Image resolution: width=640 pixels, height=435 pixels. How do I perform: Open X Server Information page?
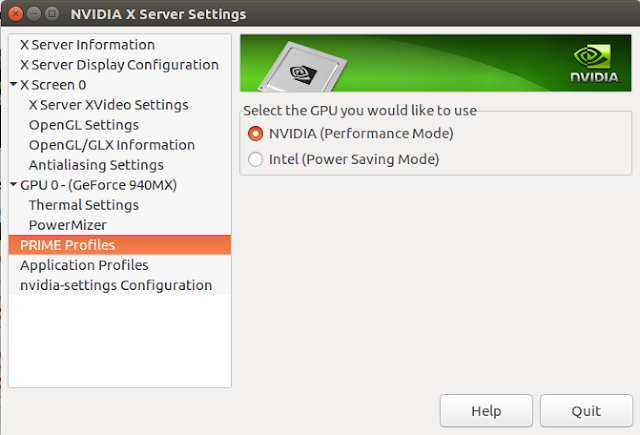[x=87, y=45]
